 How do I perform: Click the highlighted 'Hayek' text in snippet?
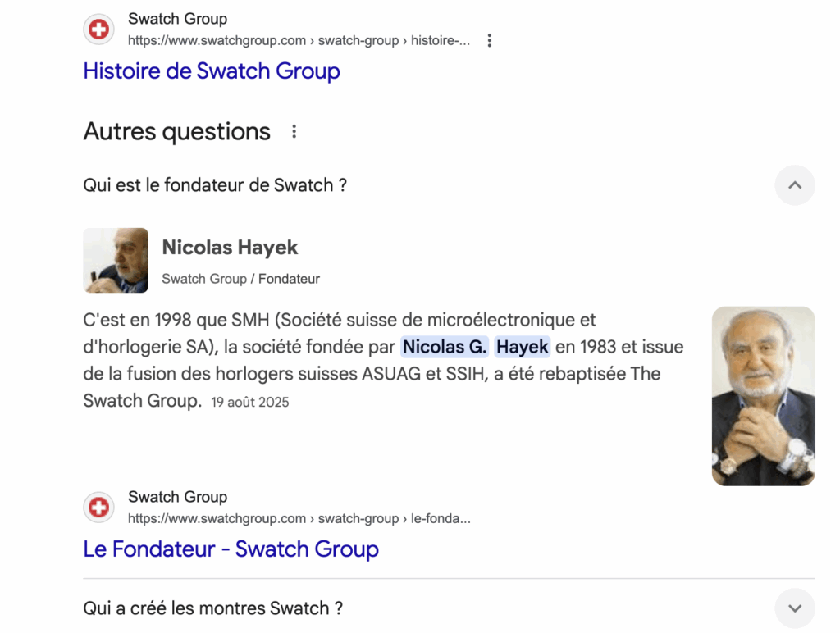(523, 347)
